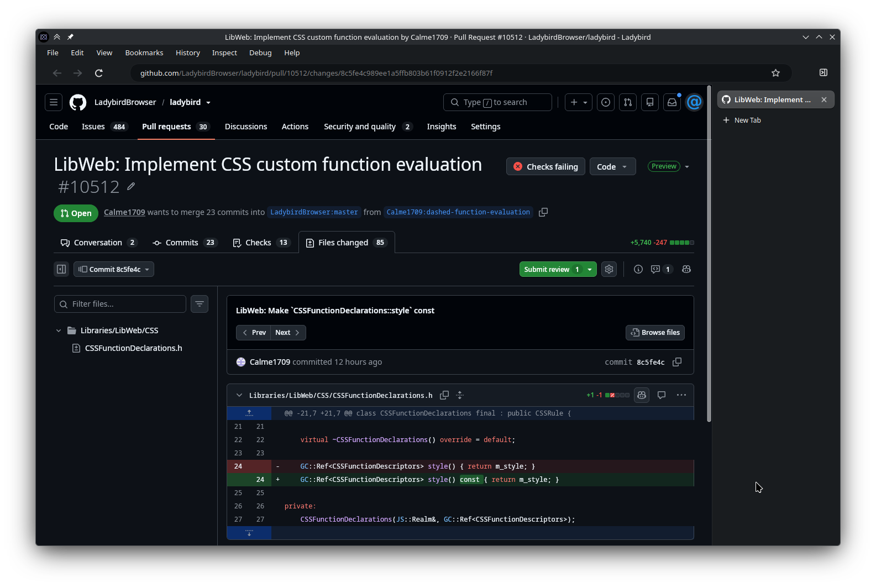Open the Debug menu
This screenshot has height=588, width=876.
[x=260, y=53]
